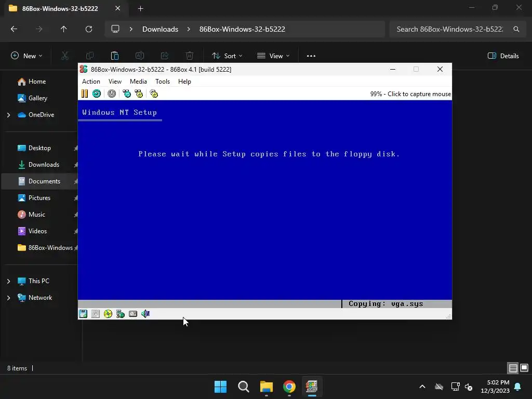Click the Paste icon in Explorer toolbar
The image size is (532, 399).
(x=115, y=56)
